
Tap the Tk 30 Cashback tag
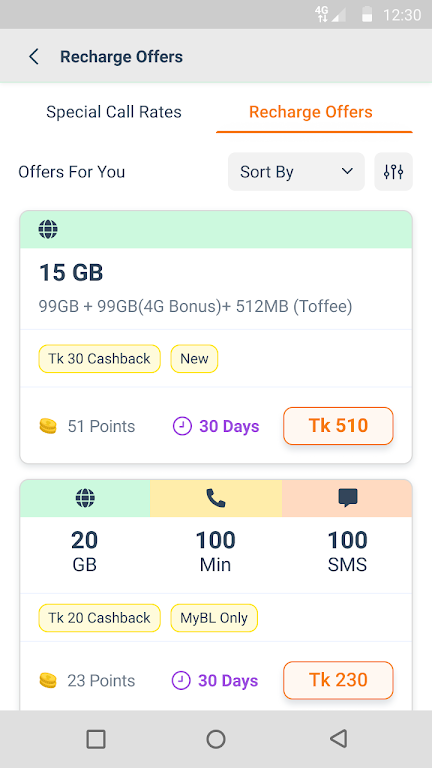pyautogui.click(x=99, y=359)
